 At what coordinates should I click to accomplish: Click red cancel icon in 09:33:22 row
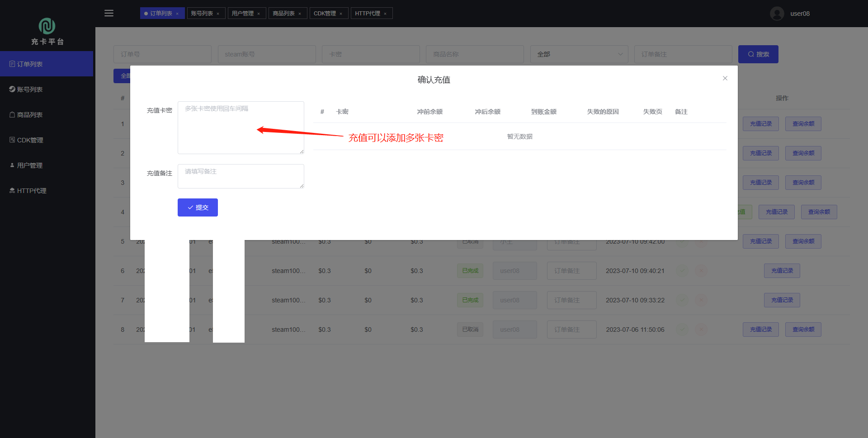(x=701, y=300)
